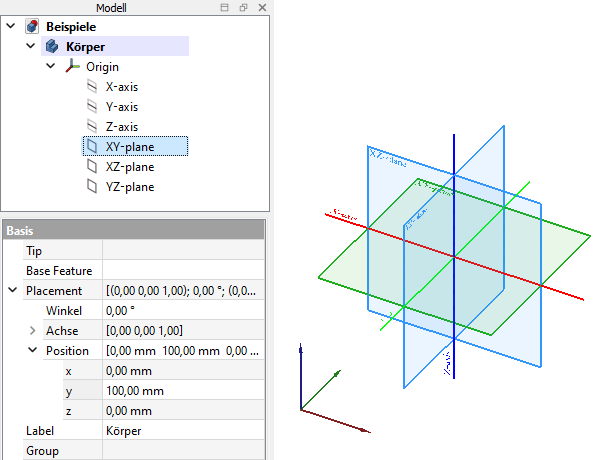Viewport: 600px width, 460px height.
Task: Collapse the Placement property group
Action: click(x=12, y=291)
